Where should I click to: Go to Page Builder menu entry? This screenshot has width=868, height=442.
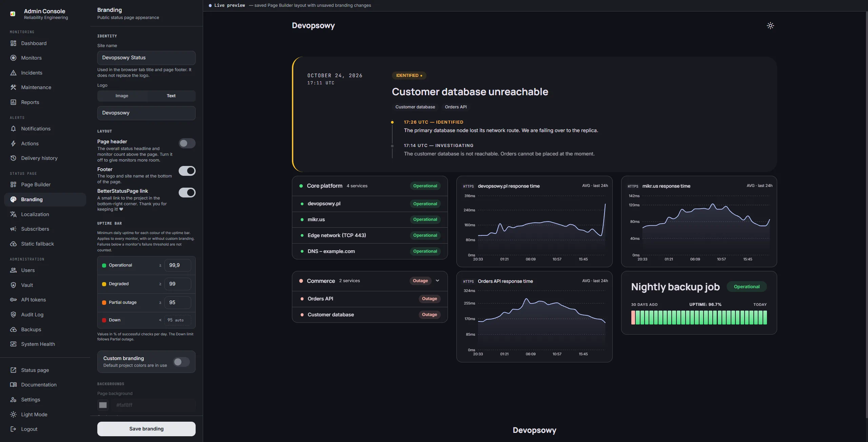(45, 185)
